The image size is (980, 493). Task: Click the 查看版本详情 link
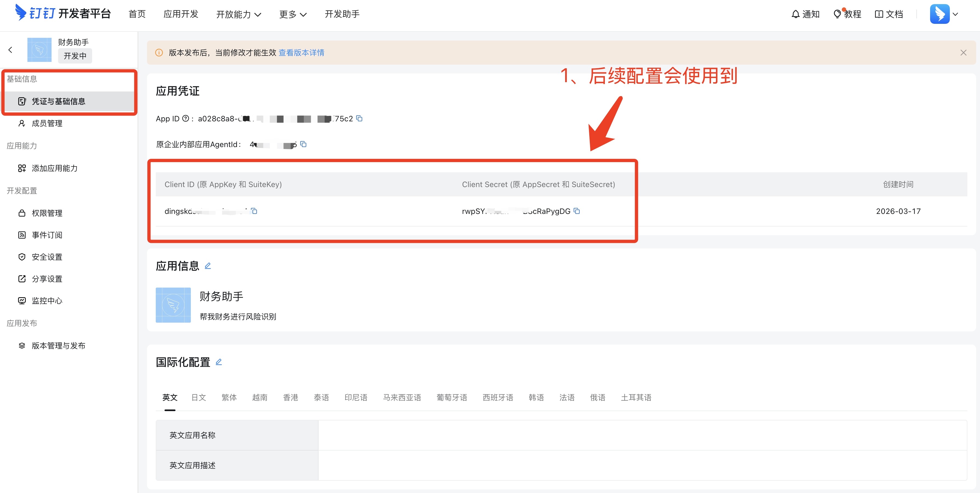[x=301, y=53]
